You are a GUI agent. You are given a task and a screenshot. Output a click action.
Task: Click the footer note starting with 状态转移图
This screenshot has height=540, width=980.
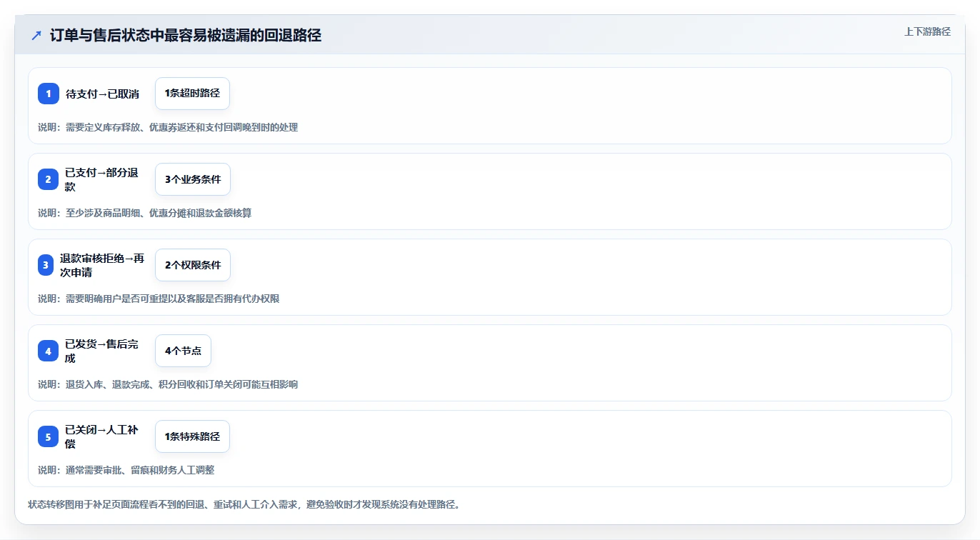tap(244, 504)
